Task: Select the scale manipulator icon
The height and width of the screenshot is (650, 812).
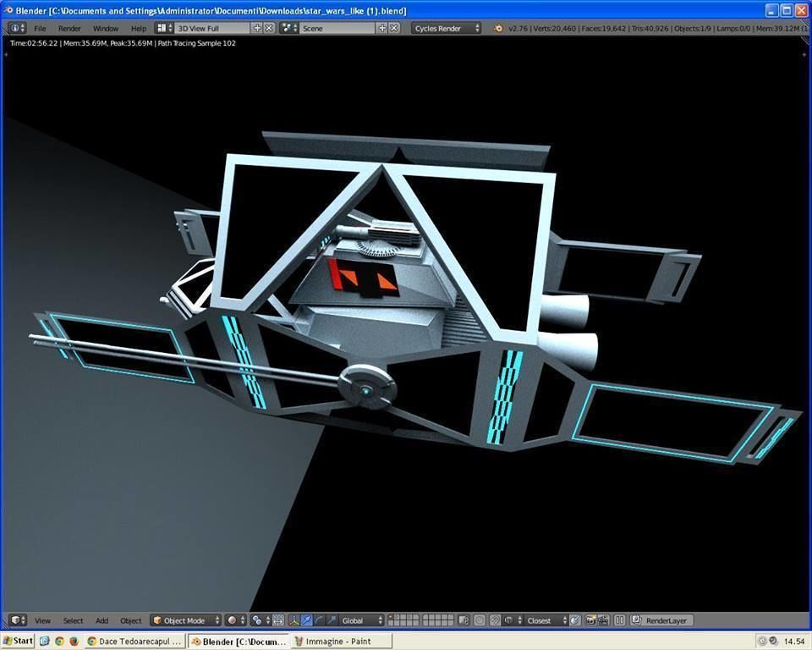Action: click(331, 620)
